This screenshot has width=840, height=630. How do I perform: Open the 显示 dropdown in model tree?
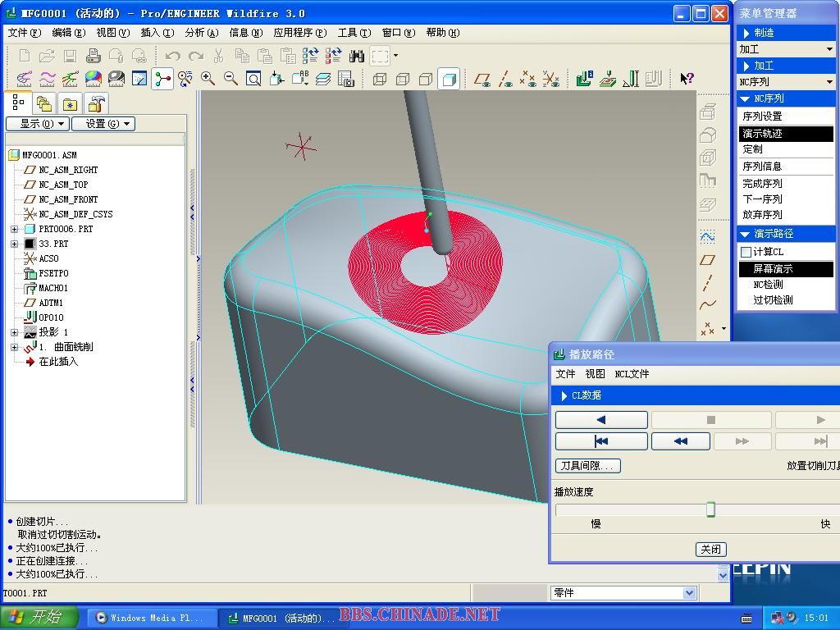(x=38, y=124)
